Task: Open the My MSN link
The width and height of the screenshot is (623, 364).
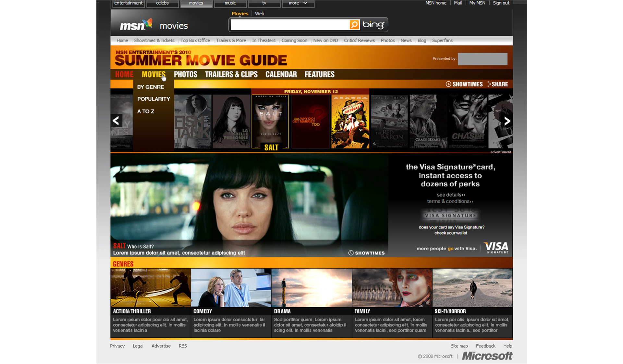Action: click(477, 3)
